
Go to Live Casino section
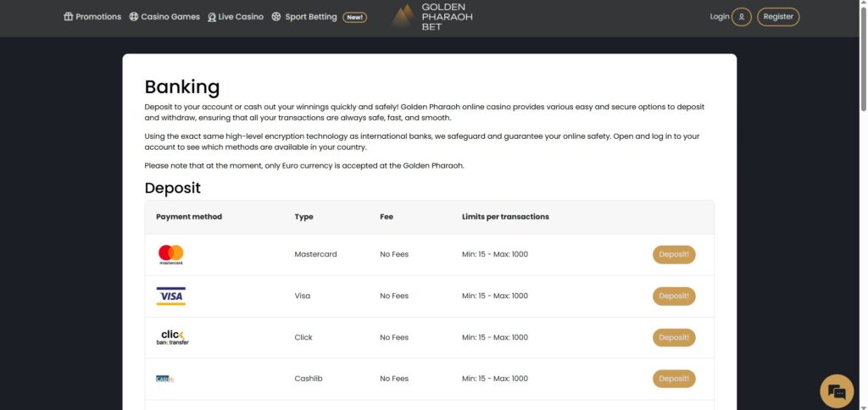240,17
